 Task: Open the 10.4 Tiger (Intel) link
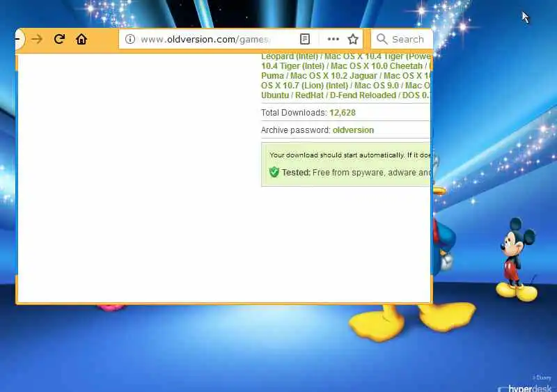click(292, 66)
